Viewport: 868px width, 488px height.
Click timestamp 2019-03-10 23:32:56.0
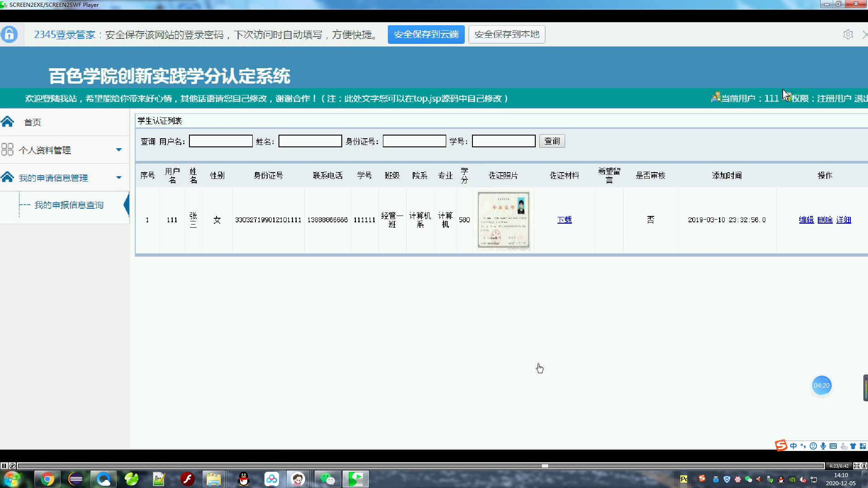[x=727, y=220]
